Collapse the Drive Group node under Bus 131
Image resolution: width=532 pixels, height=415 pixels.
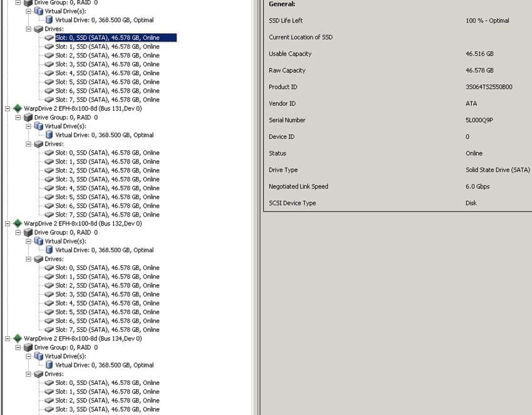(x=18, y=118)
